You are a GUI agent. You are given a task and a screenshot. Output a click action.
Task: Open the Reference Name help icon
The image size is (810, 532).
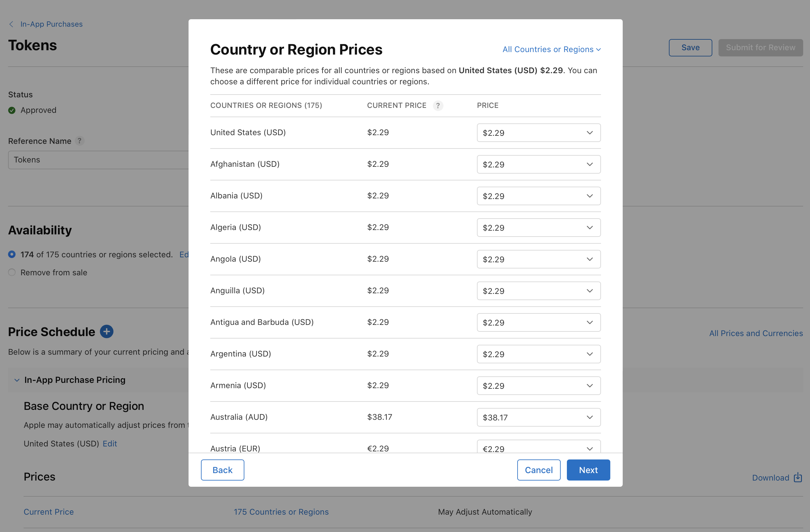coord(80,140)
